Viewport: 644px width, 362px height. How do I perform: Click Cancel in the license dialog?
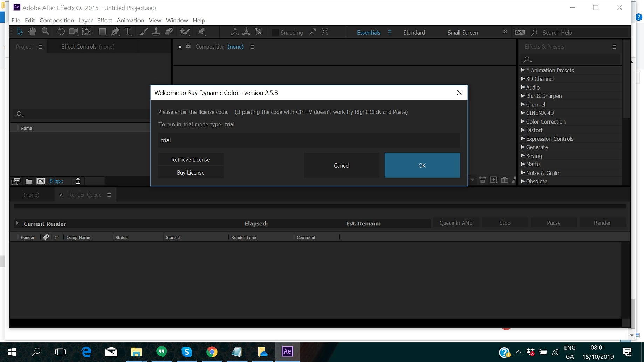[342, 165]
